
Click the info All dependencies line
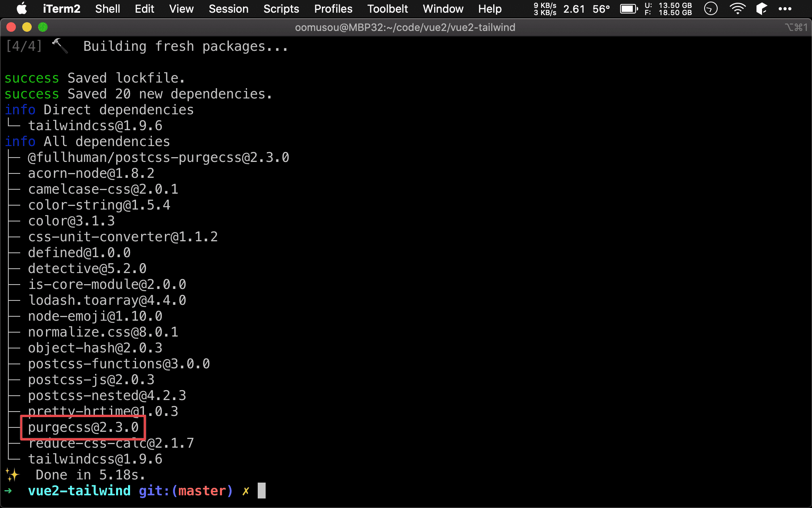87,142
